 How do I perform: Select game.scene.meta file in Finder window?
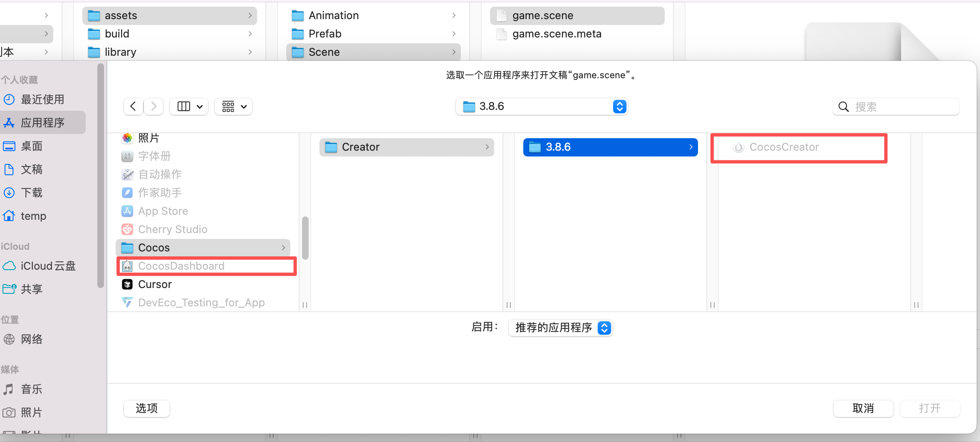[577, 34]
